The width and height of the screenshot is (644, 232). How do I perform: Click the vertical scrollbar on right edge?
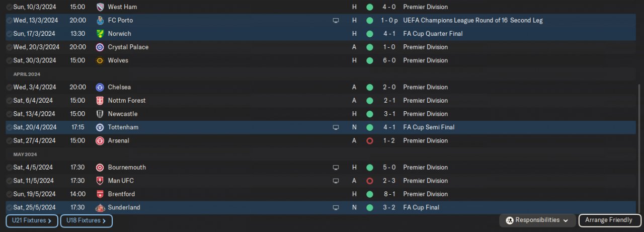pyautogui.click(x=639, y=148)
